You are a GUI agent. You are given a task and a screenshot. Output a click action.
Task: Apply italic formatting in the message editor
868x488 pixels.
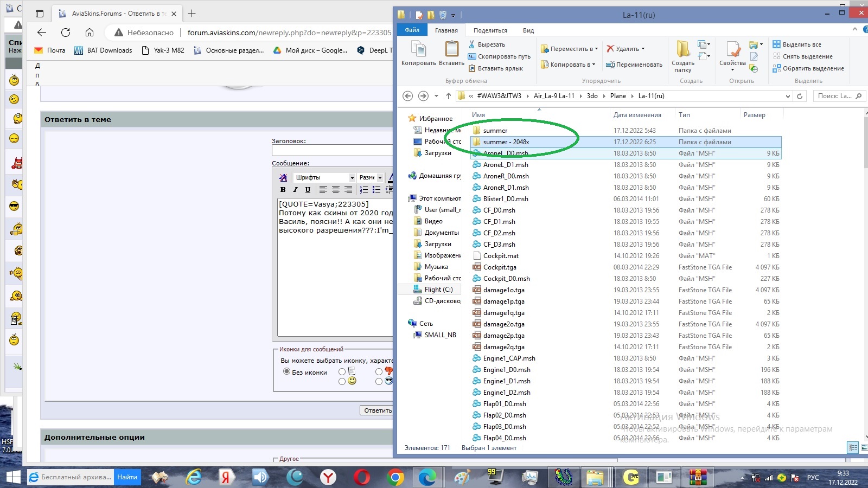point(295,190)
